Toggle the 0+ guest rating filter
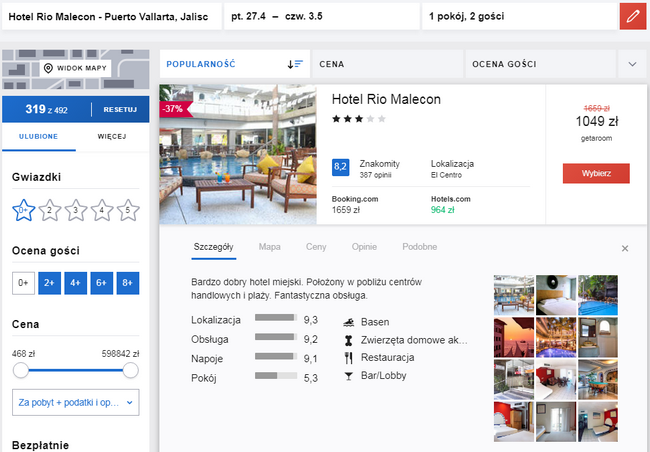This screenshot has height=452, width=650. click(22, 284)
